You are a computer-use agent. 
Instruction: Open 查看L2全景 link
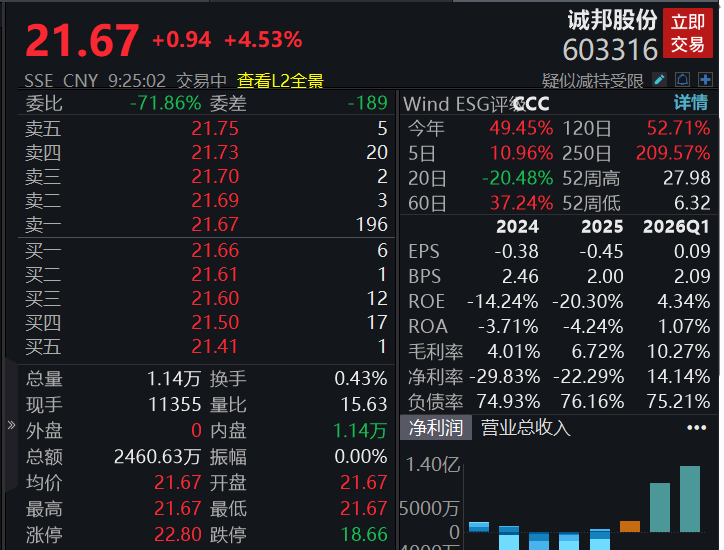(x=280, y=81)
